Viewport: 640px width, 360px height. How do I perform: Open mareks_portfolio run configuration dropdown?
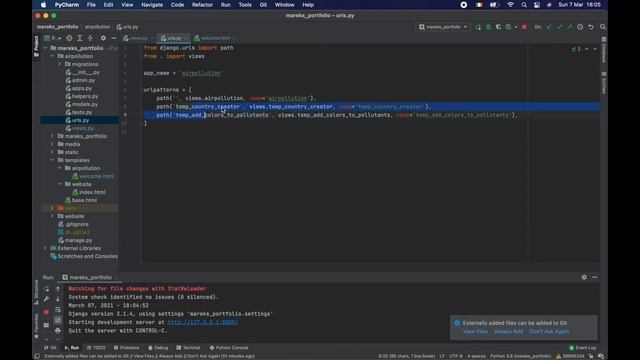[x=443, y=27]
